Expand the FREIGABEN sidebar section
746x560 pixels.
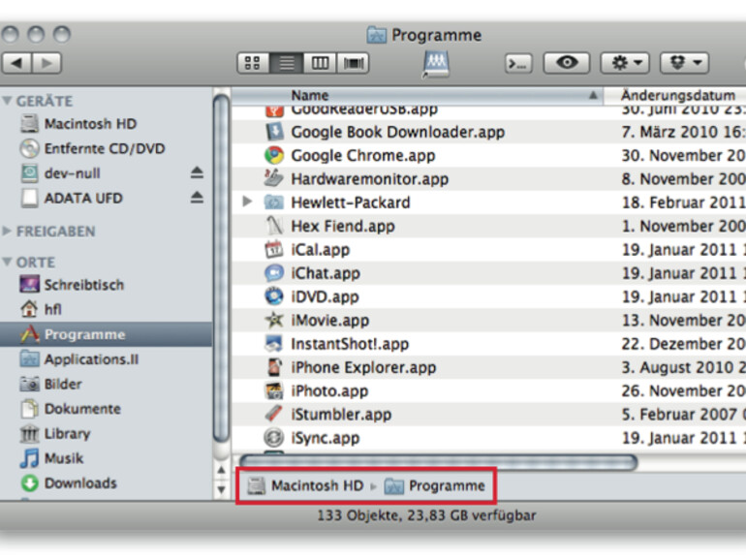pyautogui.click(x=7, y=232)
